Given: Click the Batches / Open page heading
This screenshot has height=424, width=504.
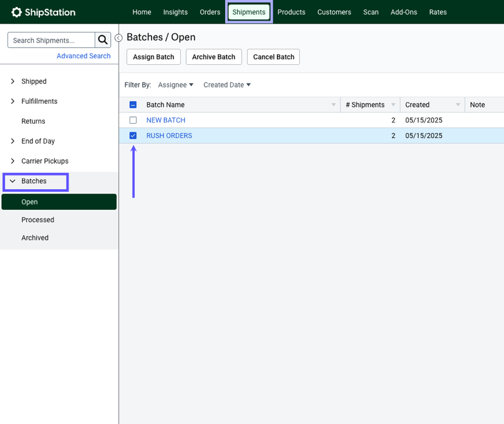Looking at the screenshot, I should point(161,37).
